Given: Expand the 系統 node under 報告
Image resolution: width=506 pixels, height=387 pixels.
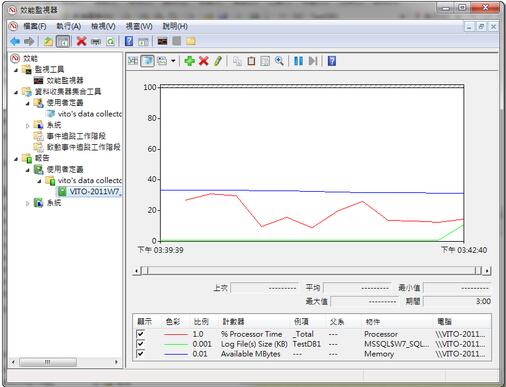Looking at the screenshot, I should point(28,203).
